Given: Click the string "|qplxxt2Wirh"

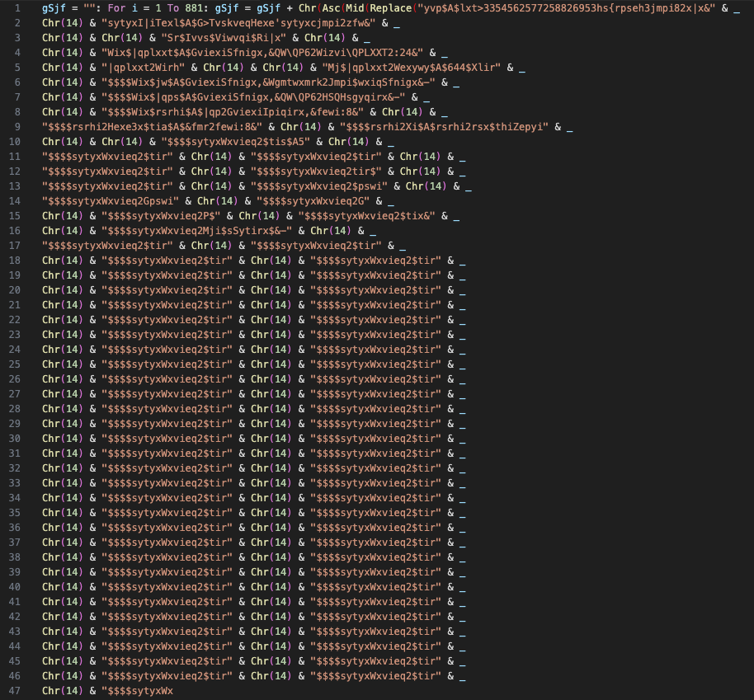Looking at the screenshot, I should (x=144, y=68).
